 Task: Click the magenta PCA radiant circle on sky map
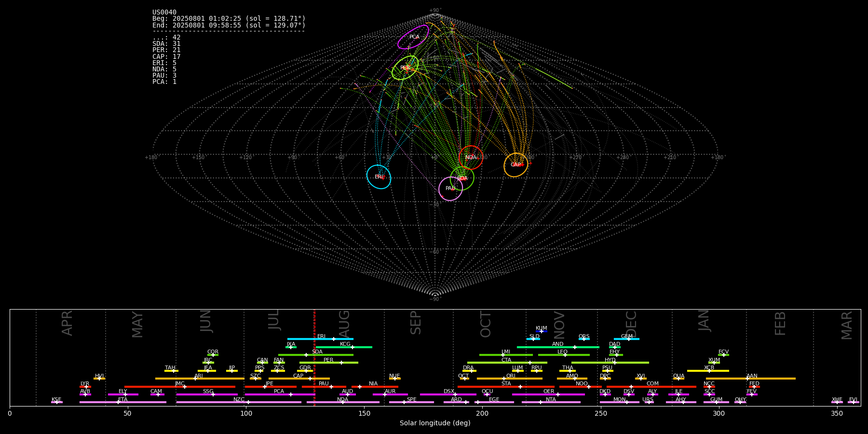[x=413, y=37]
